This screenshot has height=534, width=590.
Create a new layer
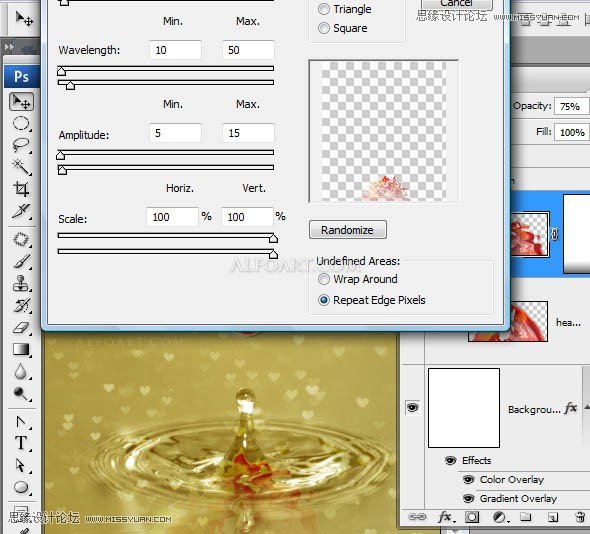[x=552, y=517]
